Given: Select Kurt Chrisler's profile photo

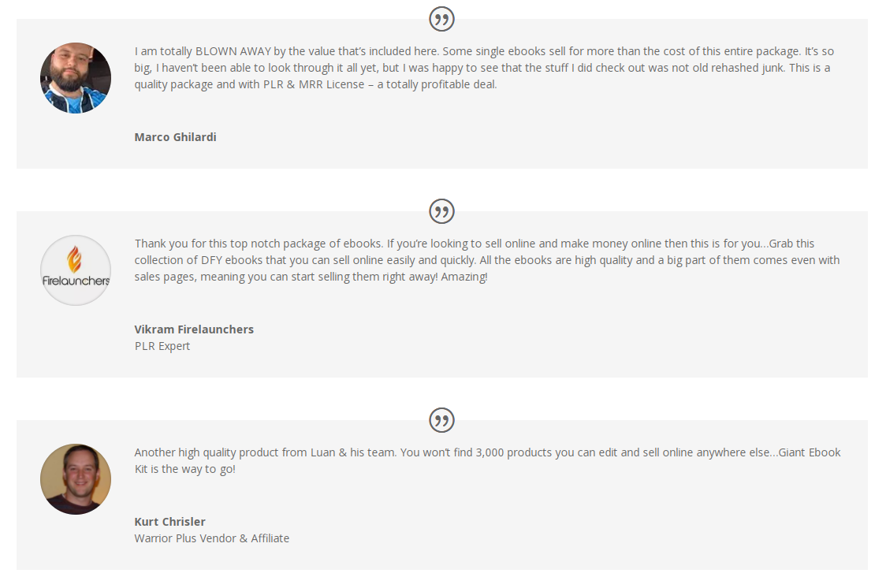Looking at the screenshot, I should click(x=76, y=479).
